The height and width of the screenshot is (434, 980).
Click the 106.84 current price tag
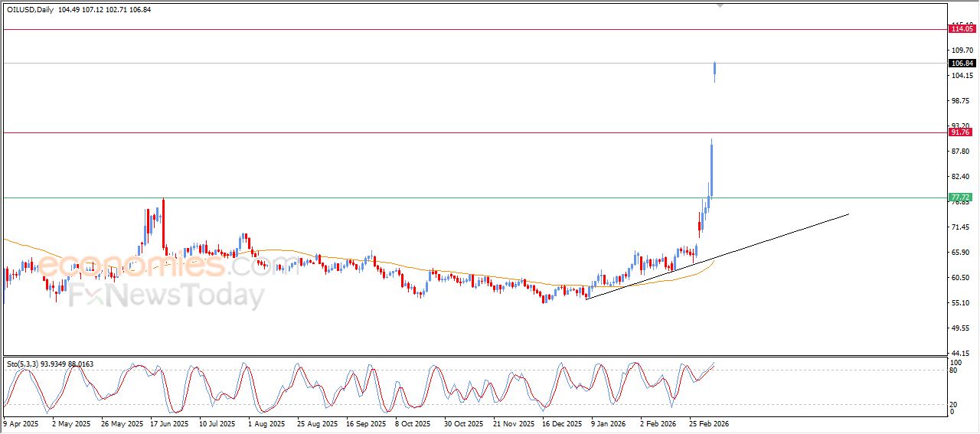point(961,64)
